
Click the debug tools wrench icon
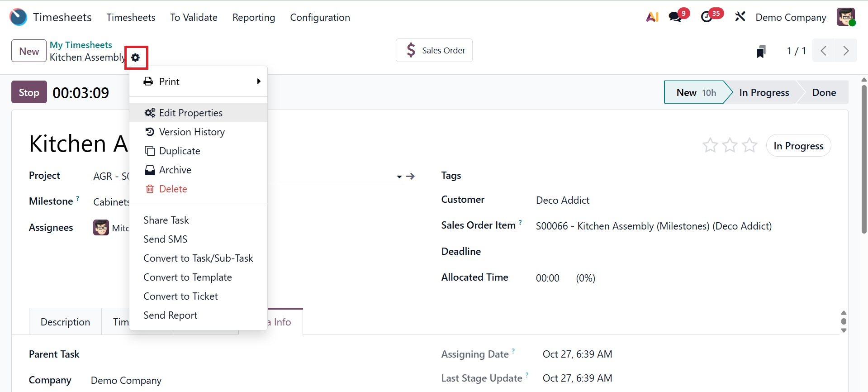pyautogui.click(x=740, y=17)
